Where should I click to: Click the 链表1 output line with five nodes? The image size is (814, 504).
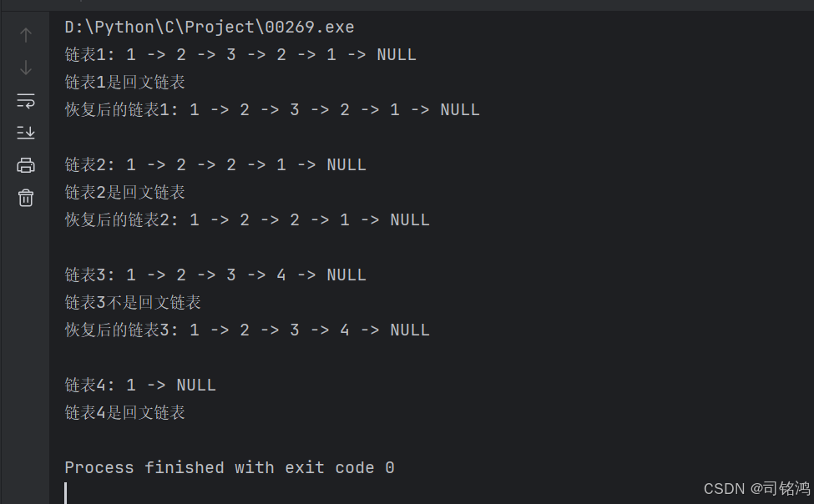240,54
